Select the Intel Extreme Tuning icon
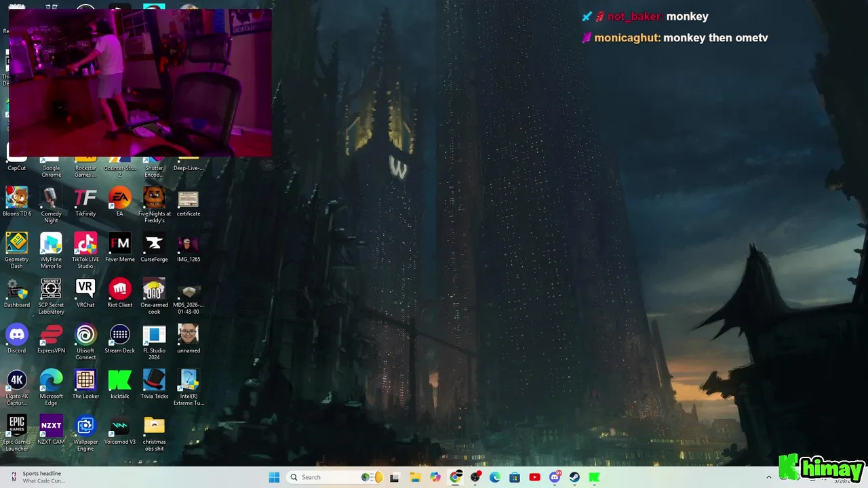The image size is (868, 488). 188,387
